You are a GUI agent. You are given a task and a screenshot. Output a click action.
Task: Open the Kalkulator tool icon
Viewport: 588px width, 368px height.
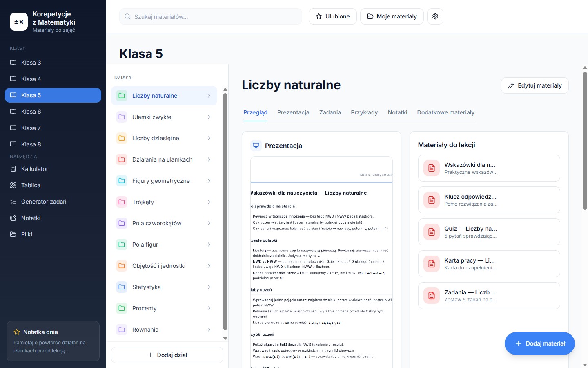(x=13, y=169)
